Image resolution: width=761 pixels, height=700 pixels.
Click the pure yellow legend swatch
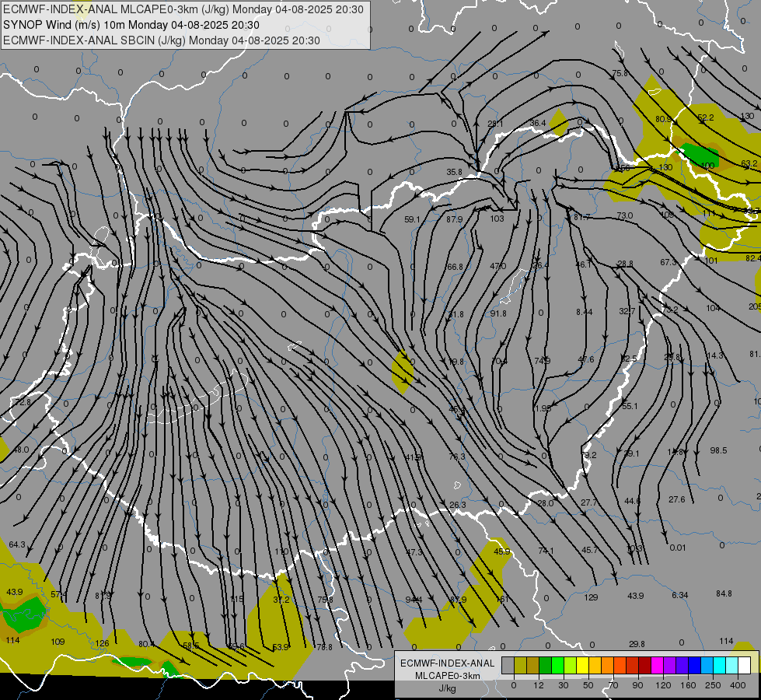tap(583, 665)
